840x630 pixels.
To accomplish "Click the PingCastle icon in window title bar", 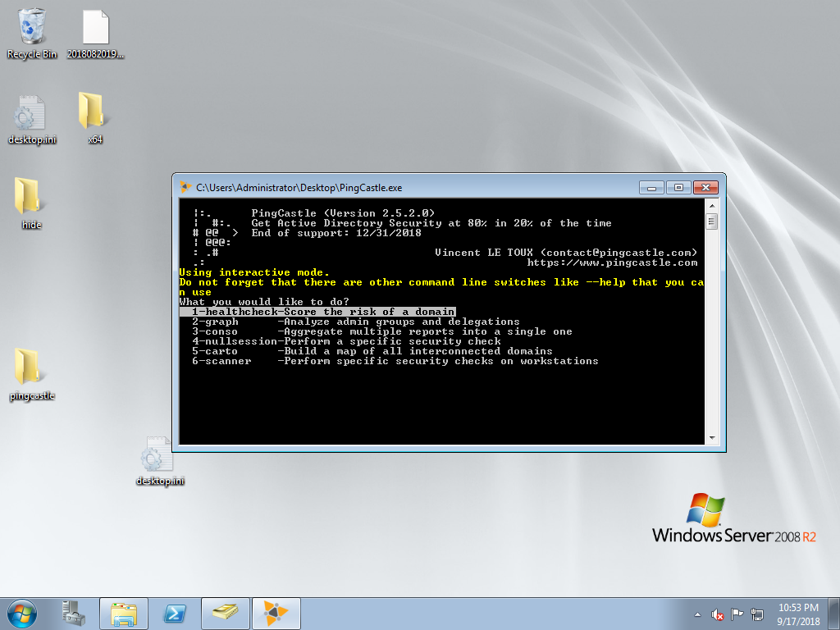I will [x=186, y=187].
